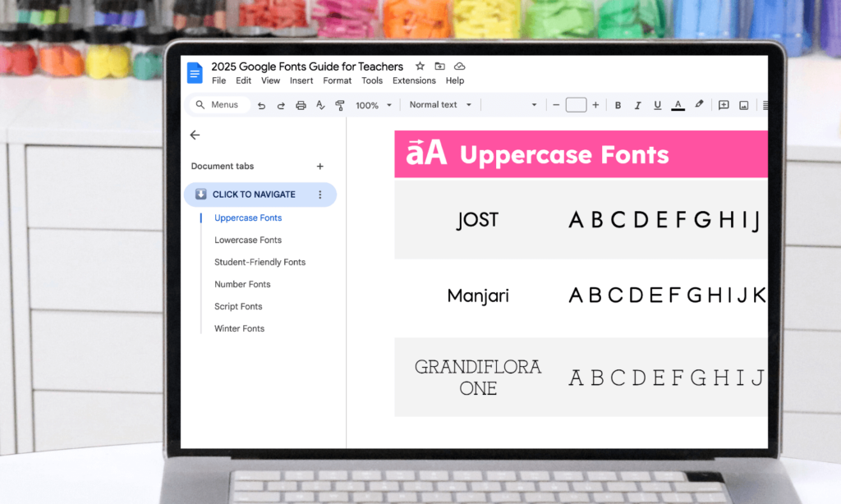Toggle italic formatting
Viewport: 841px width, 504px height.
pos(637,105)
